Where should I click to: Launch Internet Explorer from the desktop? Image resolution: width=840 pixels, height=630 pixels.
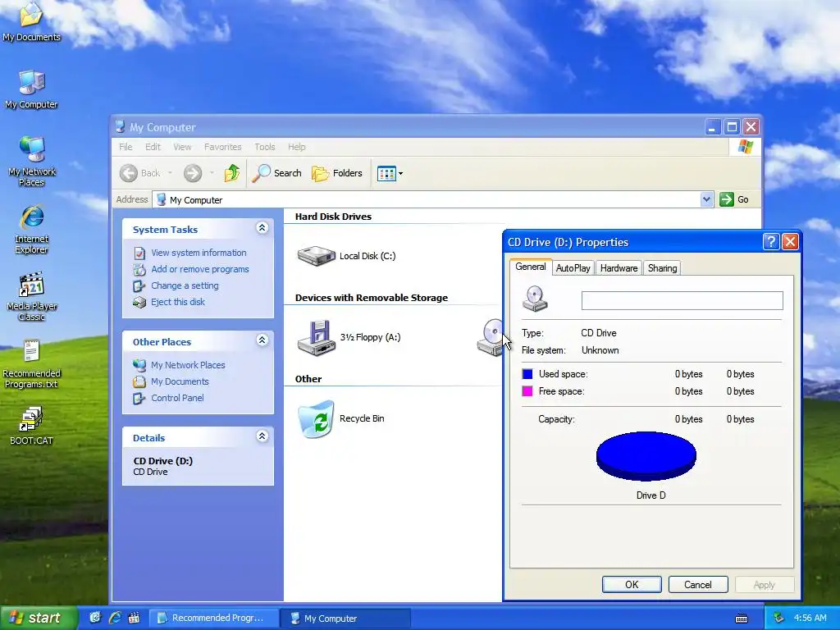(31, 229)
